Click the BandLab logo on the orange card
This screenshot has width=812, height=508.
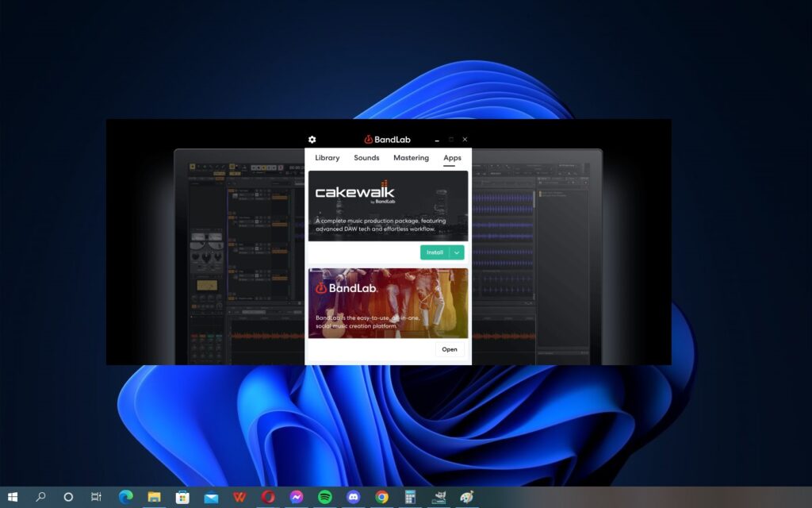tap(346, 288)
